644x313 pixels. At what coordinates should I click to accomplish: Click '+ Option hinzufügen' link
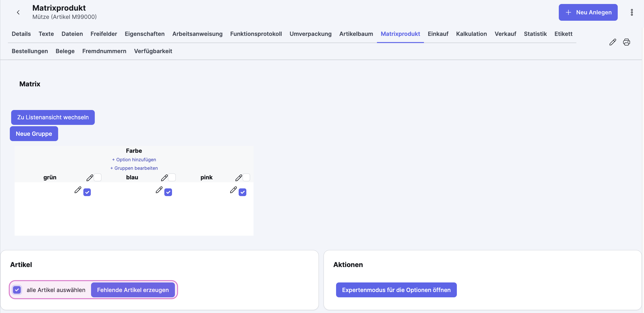(x=134, y=160)
